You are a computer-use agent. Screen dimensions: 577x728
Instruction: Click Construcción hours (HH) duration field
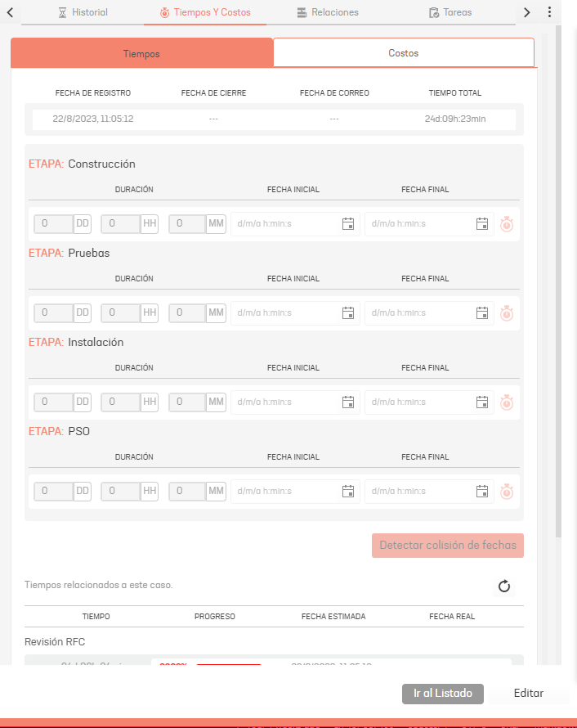click(121, 224)
